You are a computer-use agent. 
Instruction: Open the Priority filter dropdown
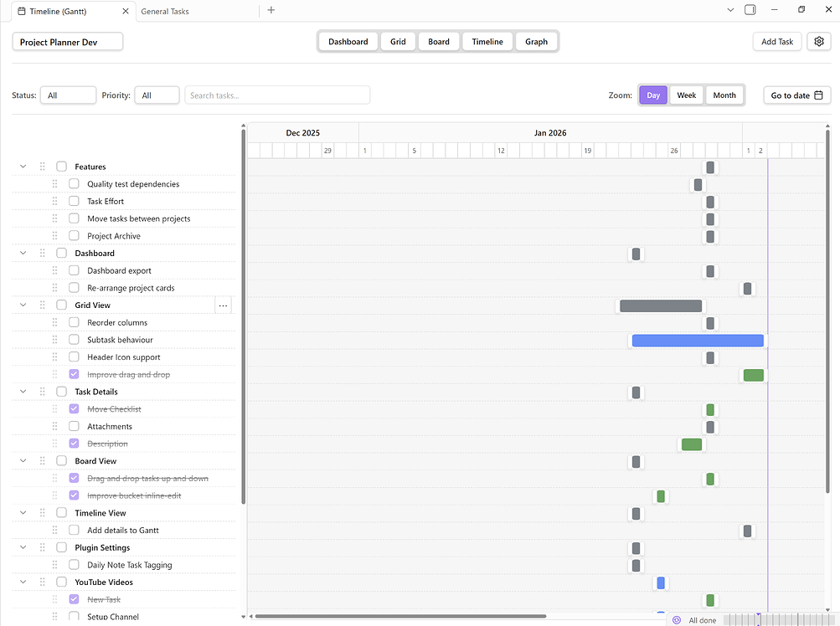click(157, 95)
